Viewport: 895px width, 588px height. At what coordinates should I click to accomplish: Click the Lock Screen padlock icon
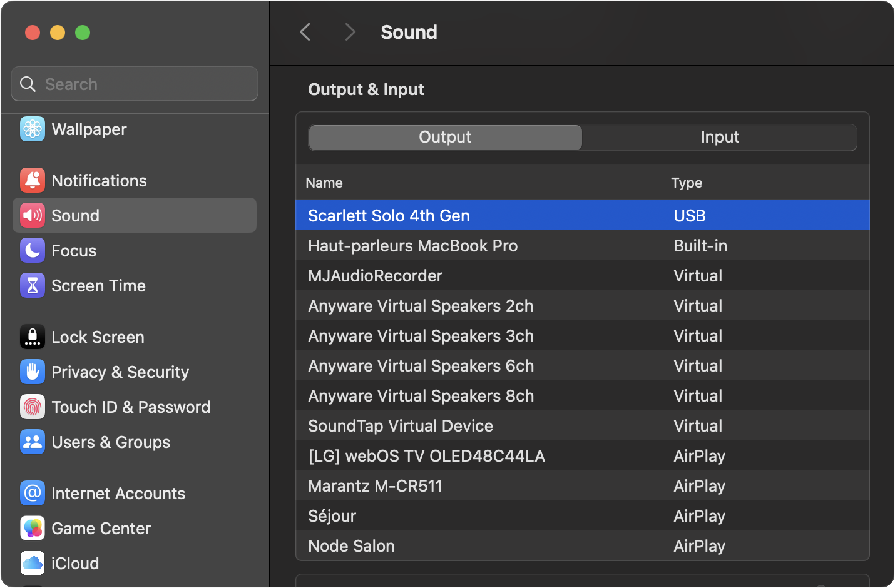(x=33, y=337)
